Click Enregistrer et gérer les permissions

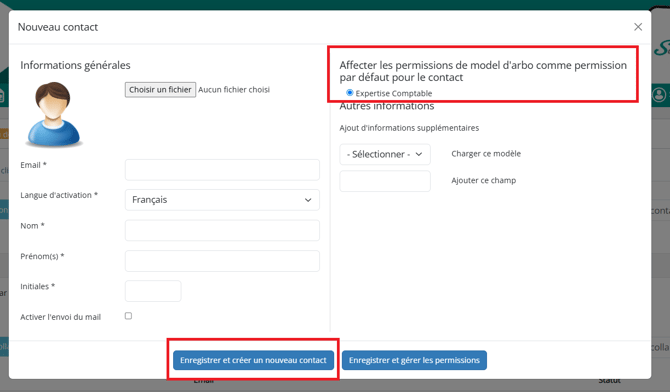(x=414, y=360)
